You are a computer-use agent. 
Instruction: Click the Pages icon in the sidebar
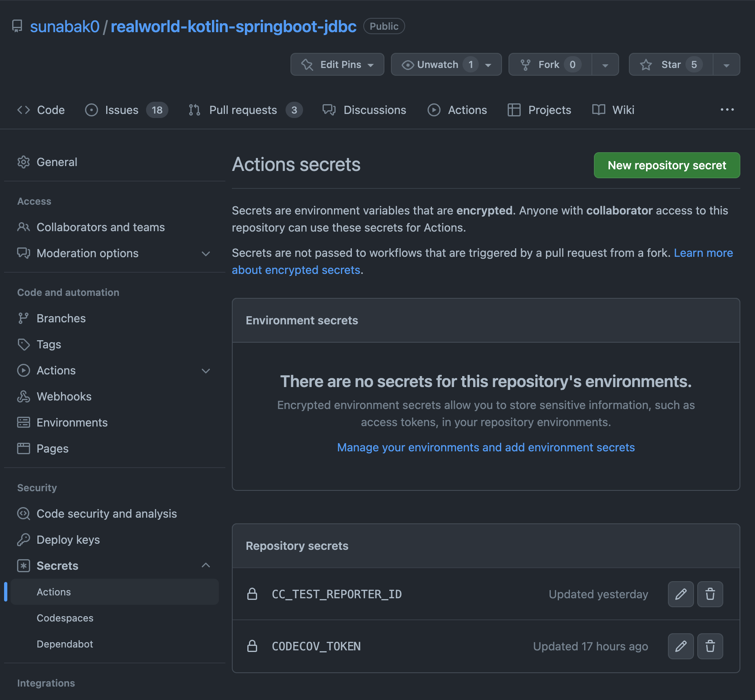(24, 448)
